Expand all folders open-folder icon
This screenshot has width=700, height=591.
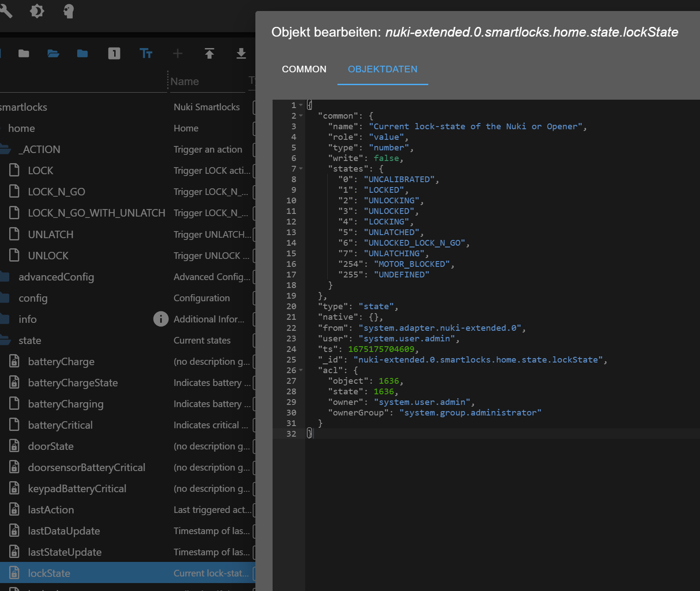pyautogui.click(x=53, y=54)
